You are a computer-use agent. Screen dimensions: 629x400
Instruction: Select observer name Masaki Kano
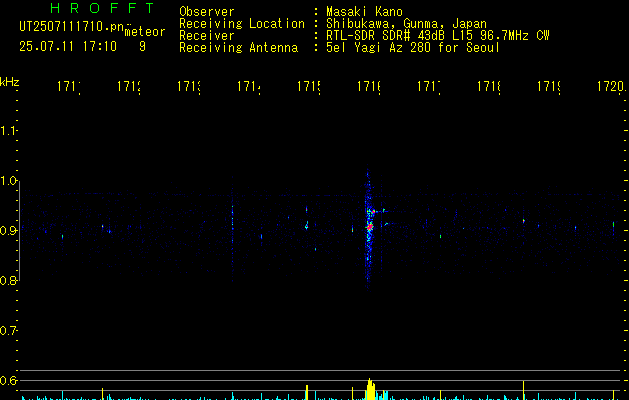pyautogui.click(x=364, y=12)
